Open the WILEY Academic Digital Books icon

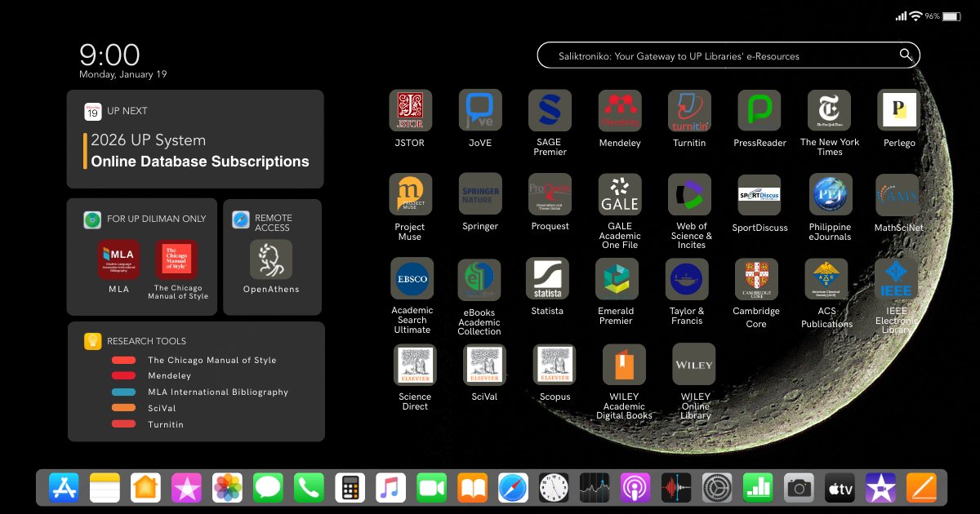(624, 365)
